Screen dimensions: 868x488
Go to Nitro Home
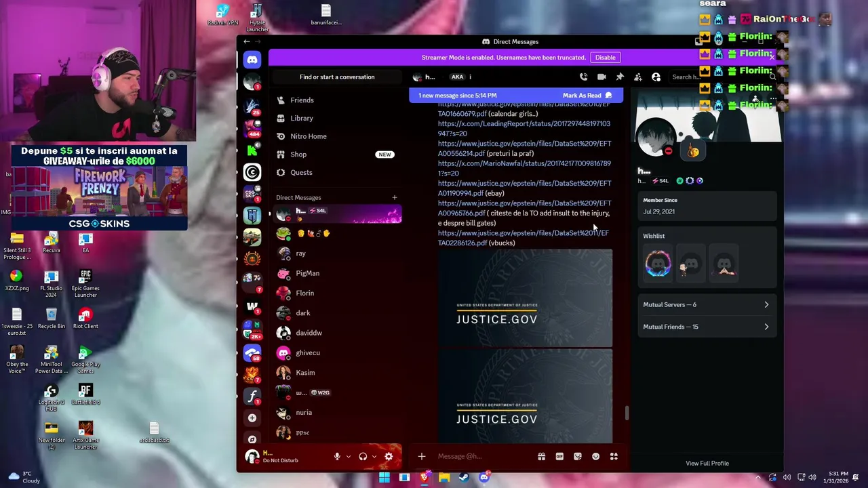point(338,136)
